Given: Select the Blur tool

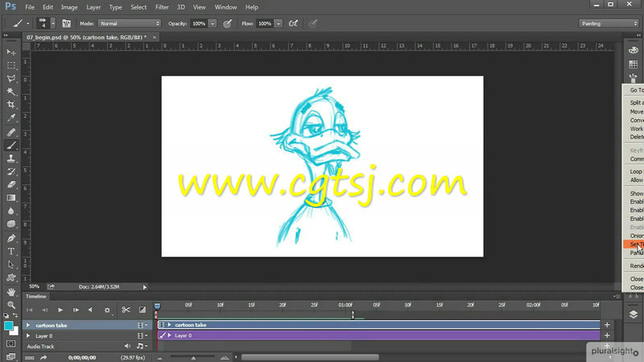Looking at the screenshot, I should [11, 211].
